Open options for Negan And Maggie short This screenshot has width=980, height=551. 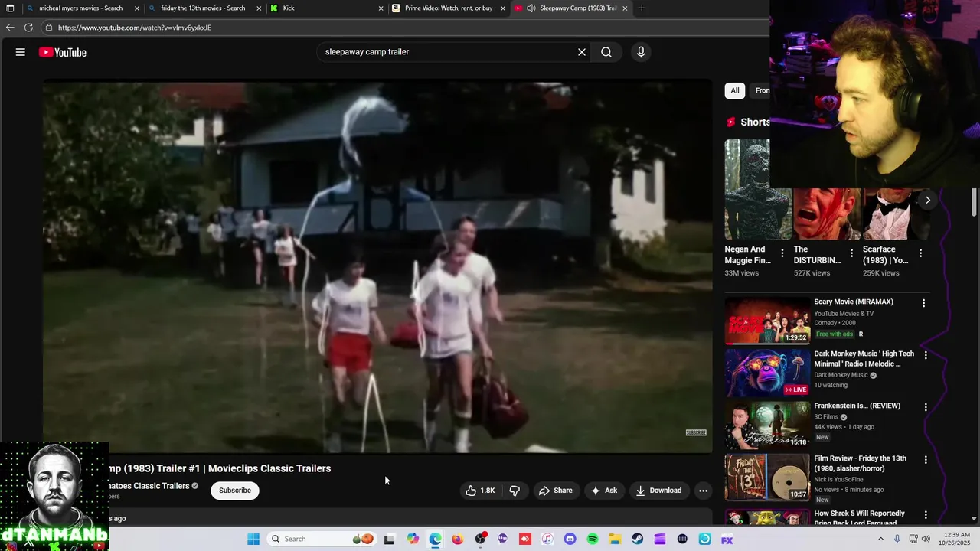coord(782,253)
